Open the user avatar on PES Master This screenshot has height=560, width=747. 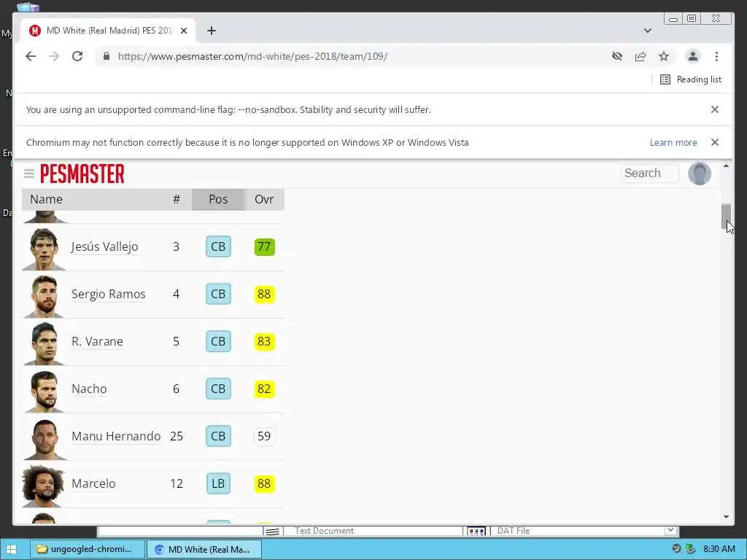(700, 174)
